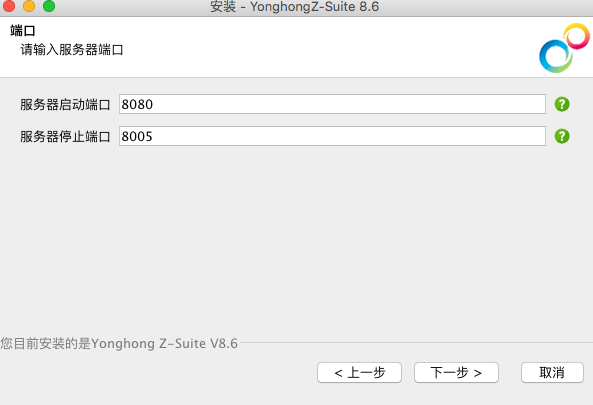This screenshot has width=593, height=405.
Task: Go back with the 上一步 button
Action: point(359,372)
